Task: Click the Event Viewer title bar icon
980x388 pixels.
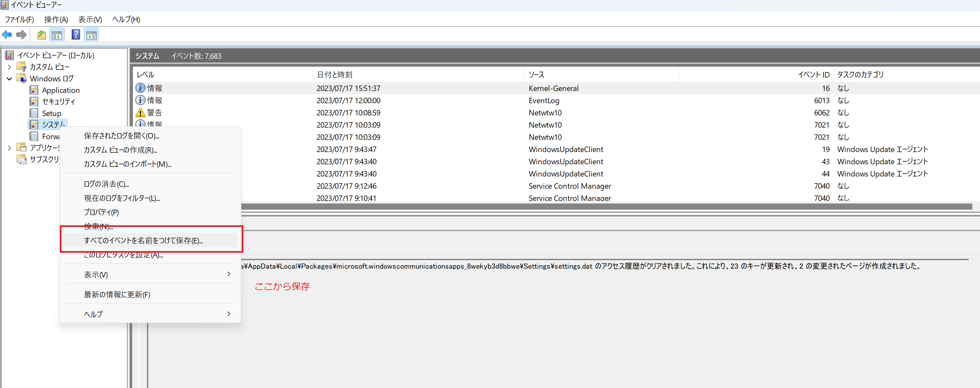Action: click(x=4, y=5)
